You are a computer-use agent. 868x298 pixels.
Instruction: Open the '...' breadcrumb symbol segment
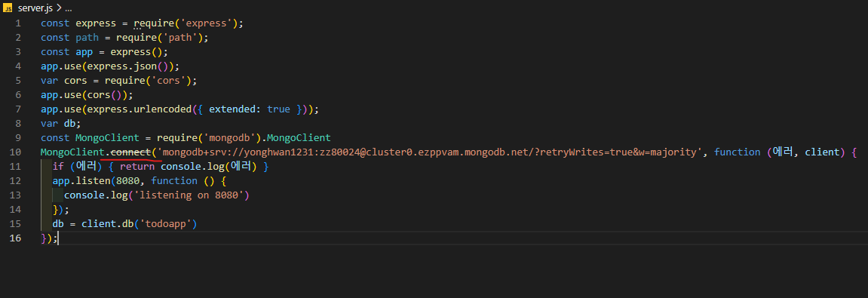69,10
